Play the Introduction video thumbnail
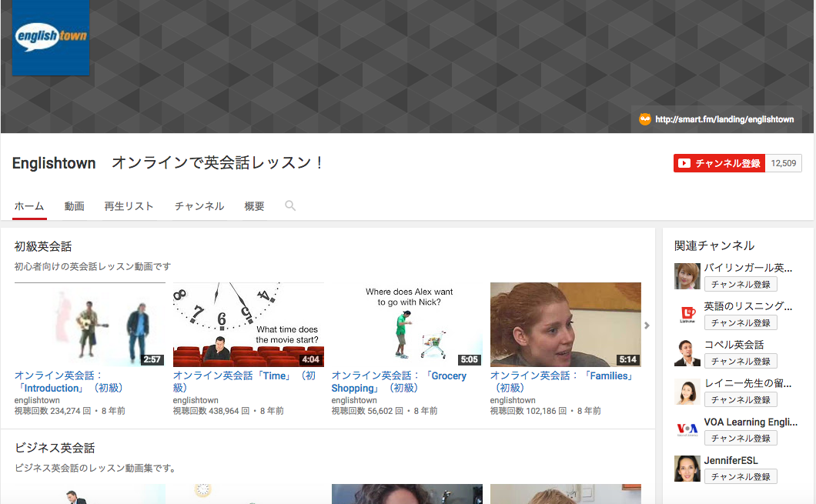 pos(89,325)
